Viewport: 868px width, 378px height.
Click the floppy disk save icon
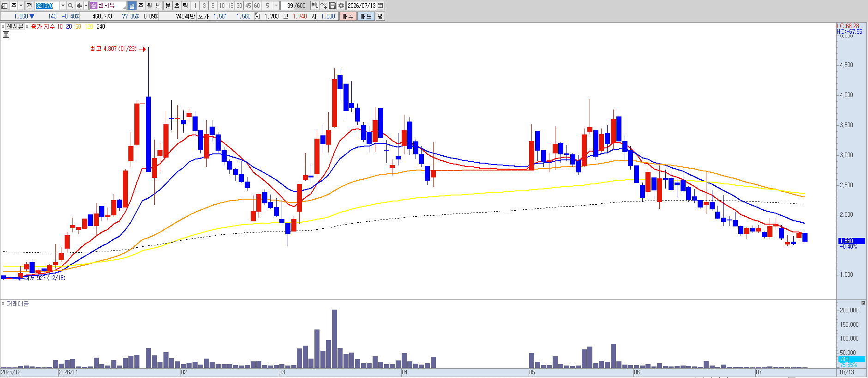332,6
